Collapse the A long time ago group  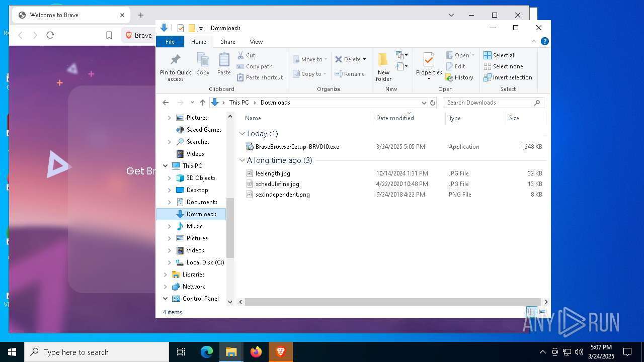coord(242,160)
